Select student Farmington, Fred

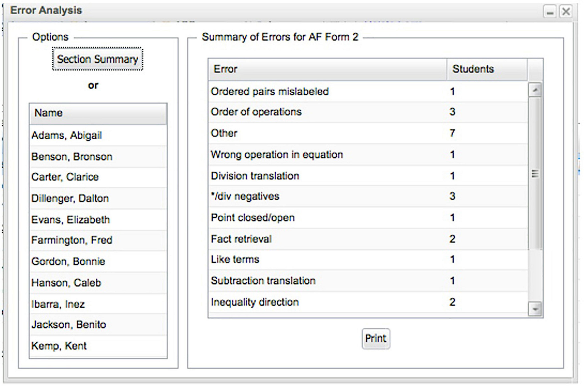coord(98,240)
